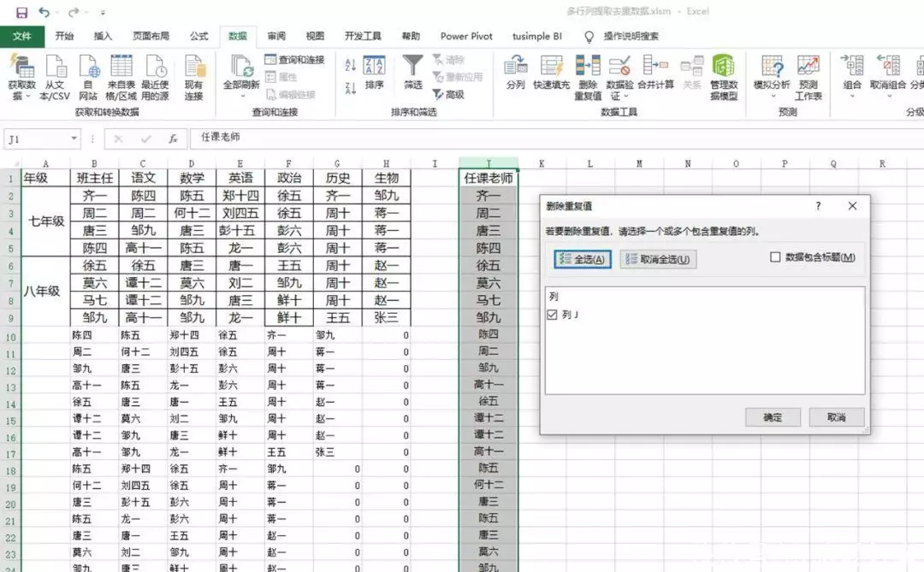924x572 pixels.
Task: Toggle 'Data has headers' (数据包含标题) checkbox
Action: (x=775, y=257)
